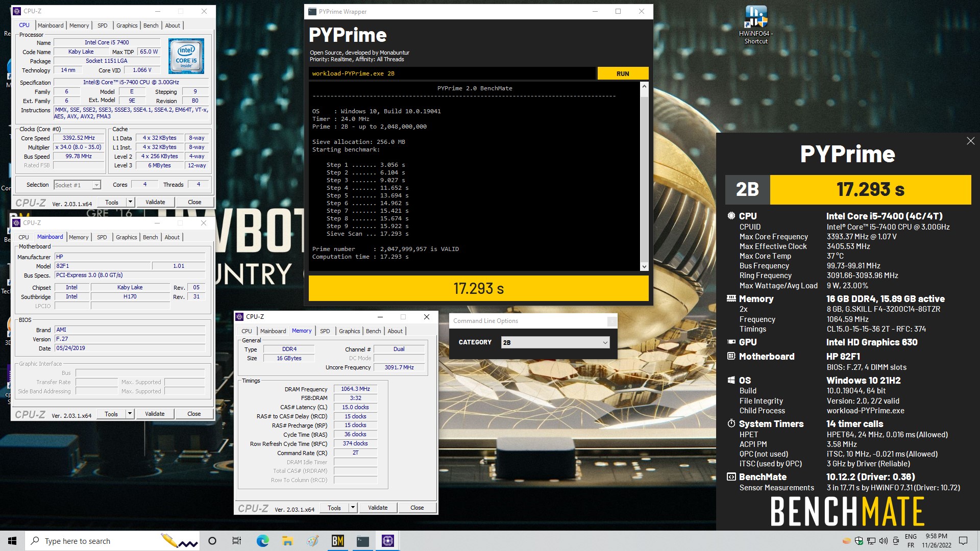Open File Explorer from the taskbar
Image resolution: width=980 pixels, height=551 pixels.
tap(287, 541)
